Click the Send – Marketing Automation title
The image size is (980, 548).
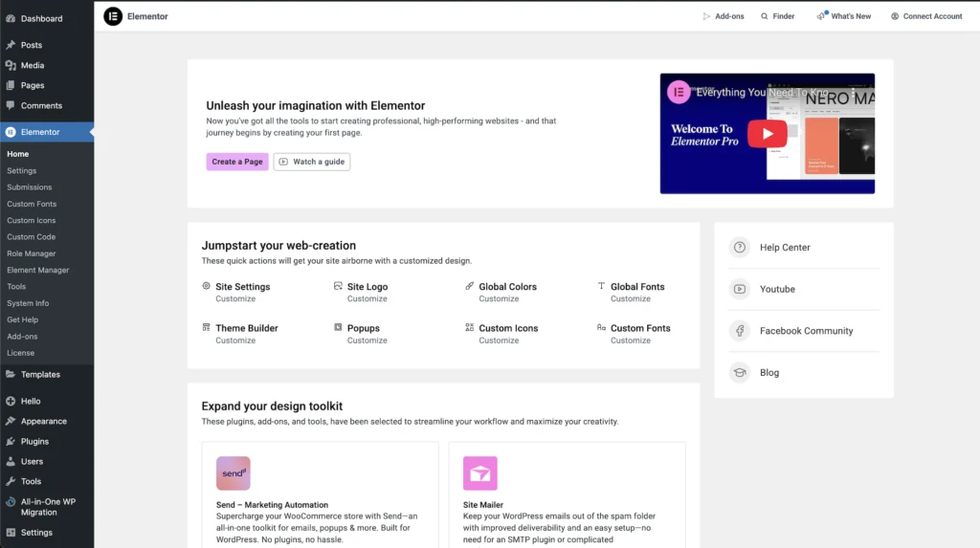272,505
